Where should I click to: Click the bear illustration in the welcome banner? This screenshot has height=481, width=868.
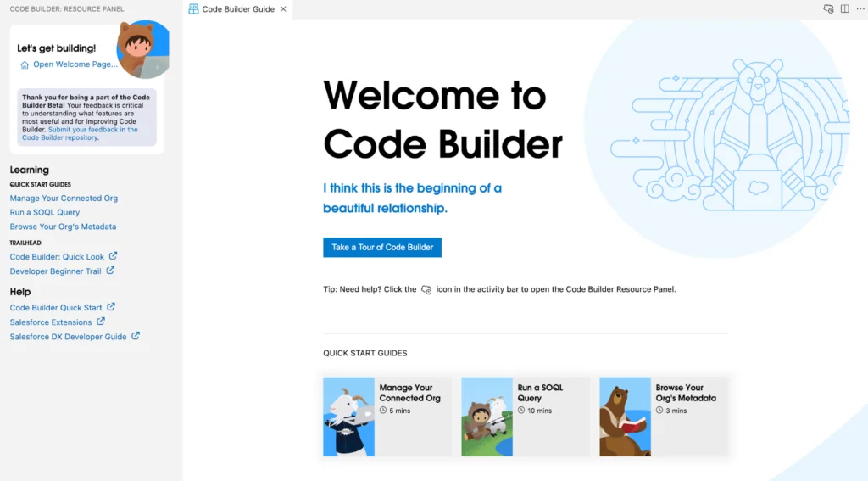(759, 136)
